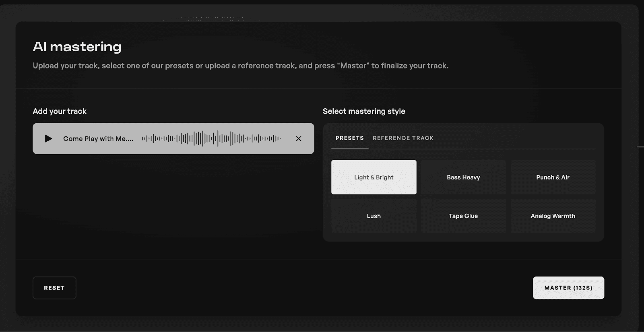Start mastering with the Master (132S) button
Screen dimensions: 644x332
568,288
